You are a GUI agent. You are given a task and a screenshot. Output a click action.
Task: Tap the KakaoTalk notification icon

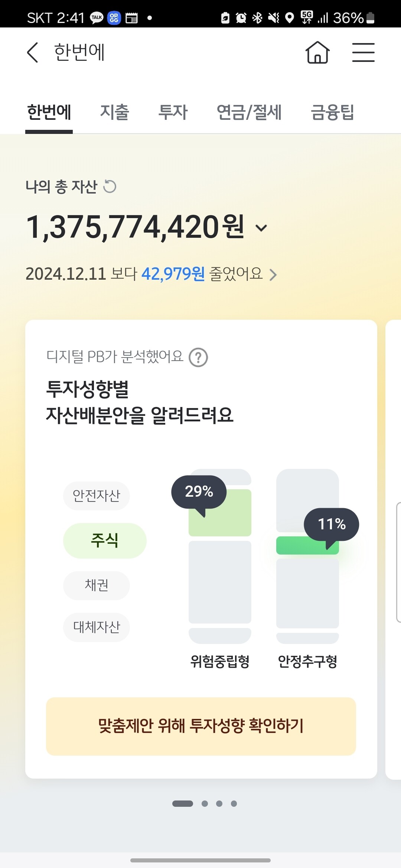click(97, 18)
